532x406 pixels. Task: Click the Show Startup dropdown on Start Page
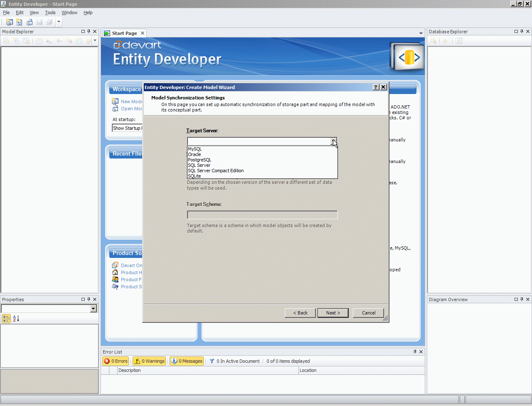tap(127, 128)
